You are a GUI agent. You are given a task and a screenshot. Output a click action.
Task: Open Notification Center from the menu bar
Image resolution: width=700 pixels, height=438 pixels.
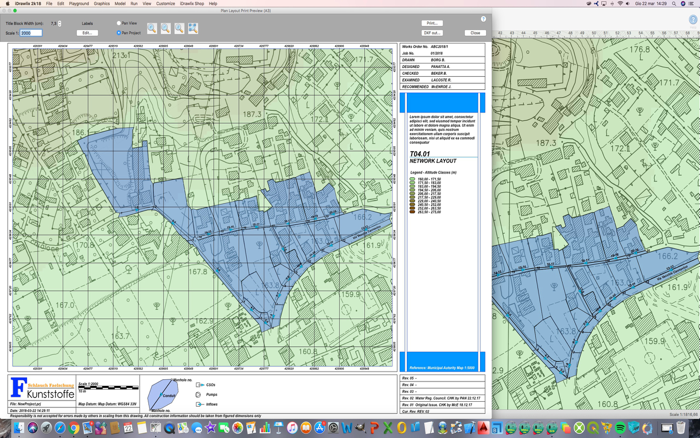693,4
